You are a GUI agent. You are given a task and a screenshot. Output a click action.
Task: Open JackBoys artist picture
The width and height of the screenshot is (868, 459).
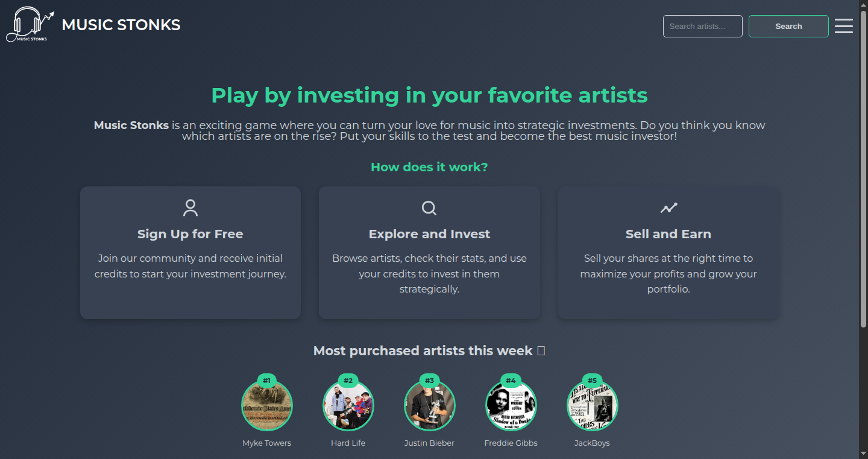click(x=593, y=405)
